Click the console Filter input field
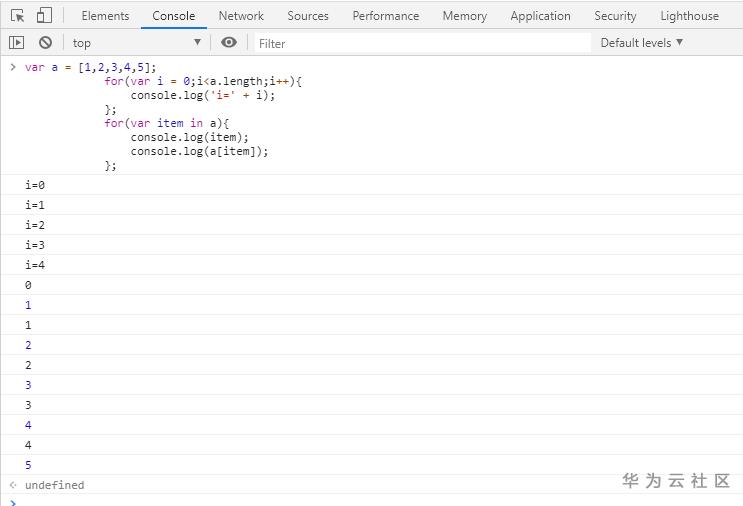Image resolution: width=743 pixels, height=506 pixels. click(x=420, y=43)
